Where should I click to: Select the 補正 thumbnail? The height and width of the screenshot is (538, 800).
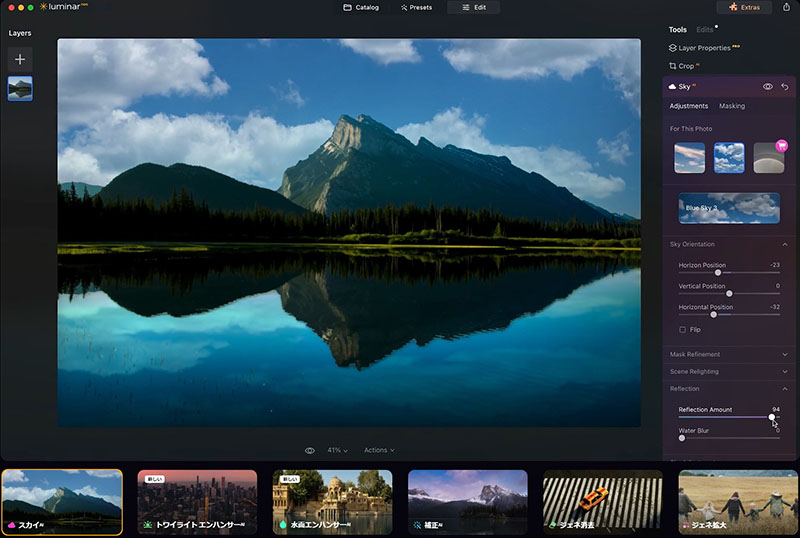click(x=468, y=502)
